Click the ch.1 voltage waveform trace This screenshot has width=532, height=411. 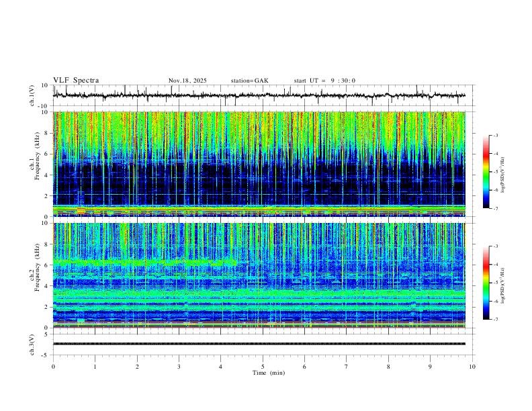pos(259,95)
